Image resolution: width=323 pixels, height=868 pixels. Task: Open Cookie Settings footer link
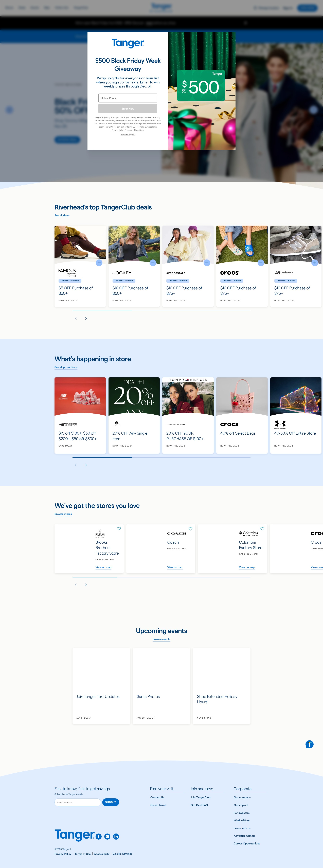123,854
